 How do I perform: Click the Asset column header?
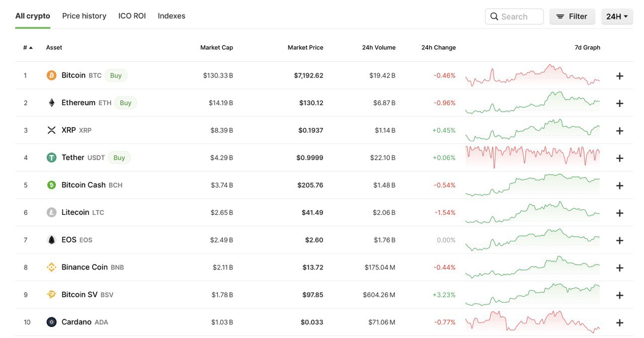[54, 48]
